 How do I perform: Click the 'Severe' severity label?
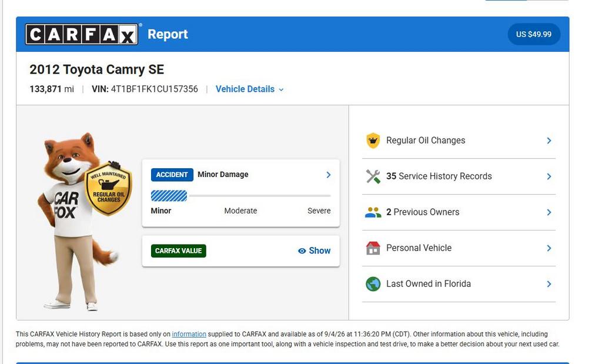point(319,211)
